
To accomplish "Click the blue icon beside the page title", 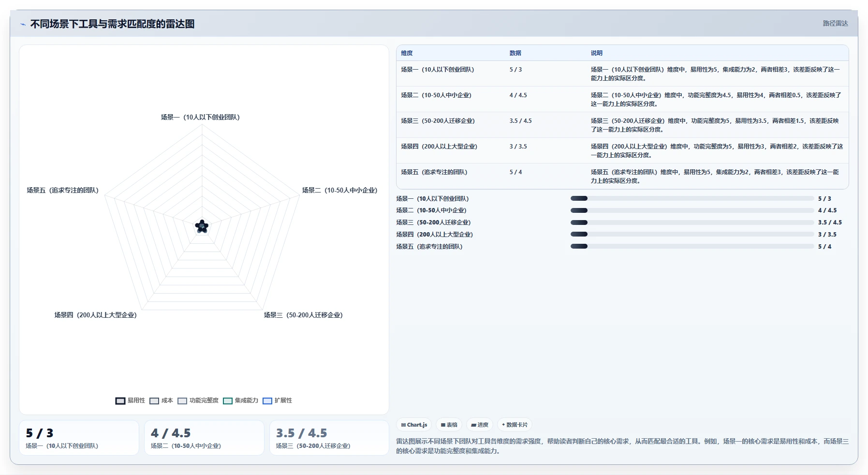I will tap(23, 24).
